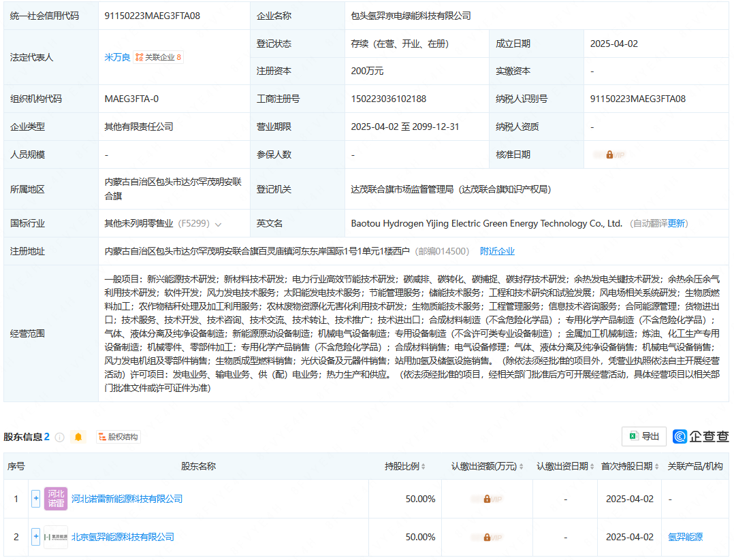Sort by 持股比例 column

(x=424, y=467)
